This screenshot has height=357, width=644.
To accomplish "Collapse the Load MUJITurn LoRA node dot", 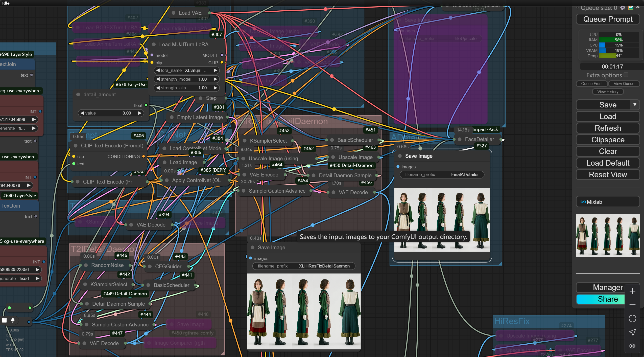I will pos(154,44).
